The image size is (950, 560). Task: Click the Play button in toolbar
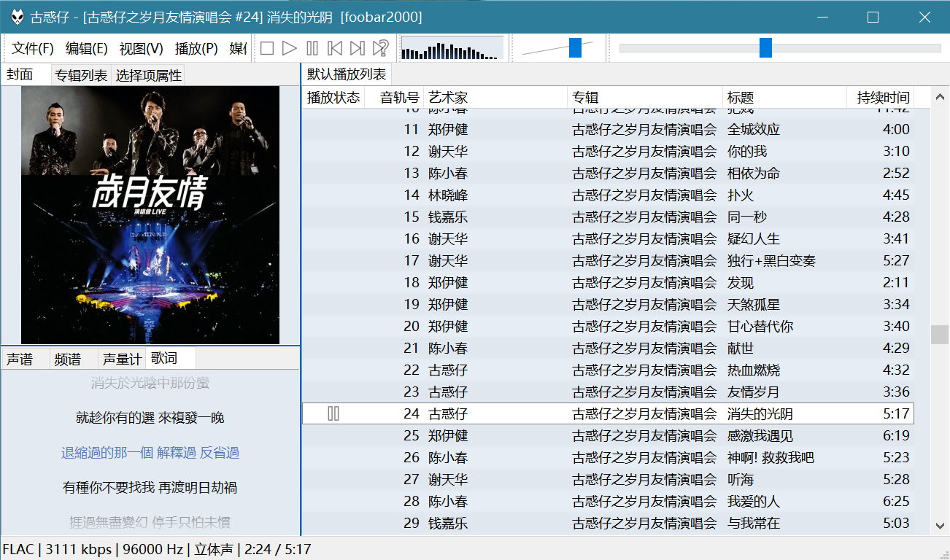290,48
